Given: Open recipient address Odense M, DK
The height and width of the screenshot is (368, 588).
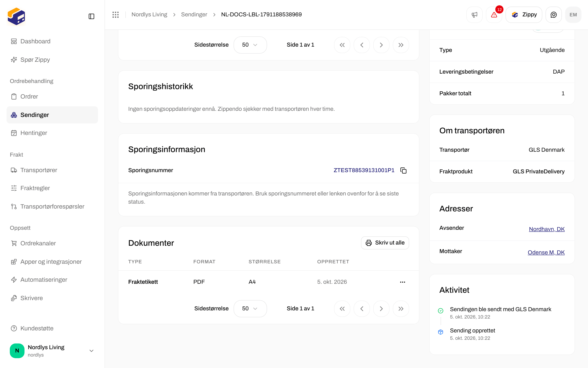Looking at the screenshot, I should click(x=546, y=252).
